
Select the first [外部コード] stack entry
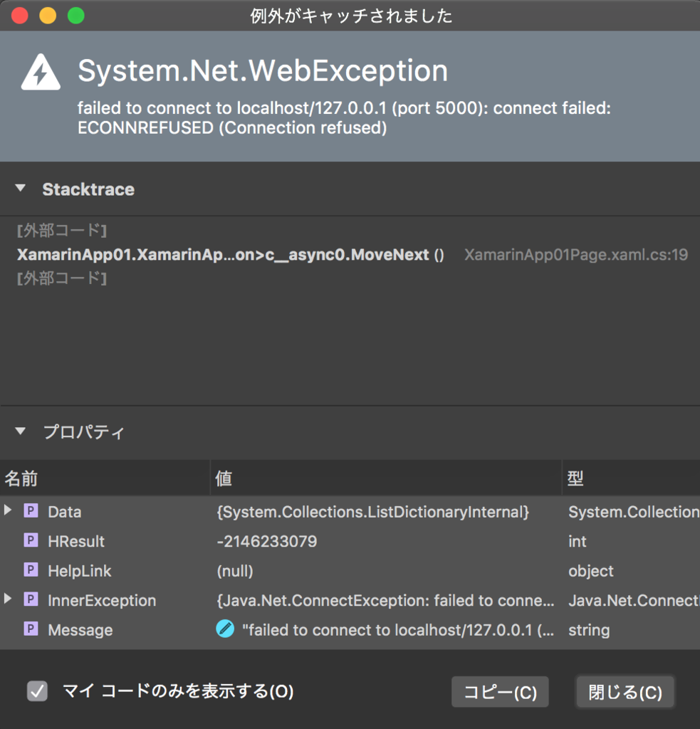coord(62,230)
